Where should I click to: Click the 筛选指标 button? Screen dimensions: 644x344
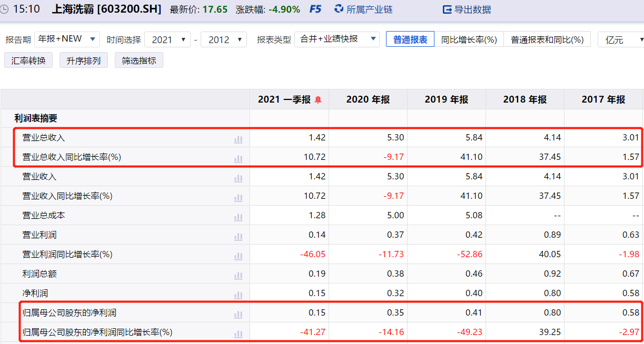[139, 60]
